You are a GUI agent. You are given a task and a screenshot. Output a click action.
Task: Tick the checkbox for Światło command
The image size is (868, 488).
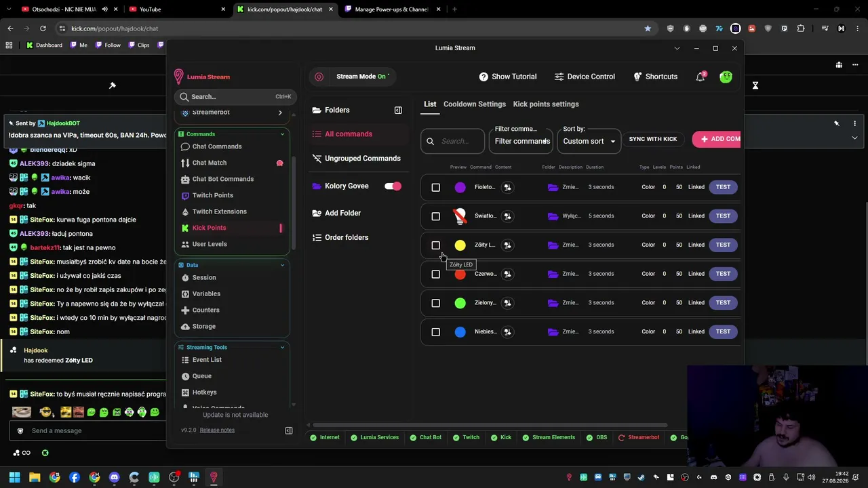[x=435, y=216]
